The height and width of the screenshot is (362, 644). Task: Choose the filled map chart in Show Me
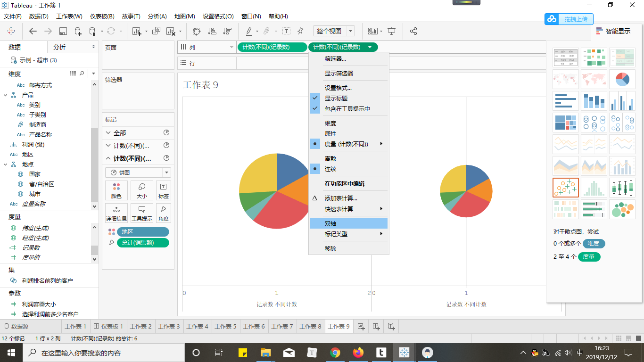coord(594,79)
